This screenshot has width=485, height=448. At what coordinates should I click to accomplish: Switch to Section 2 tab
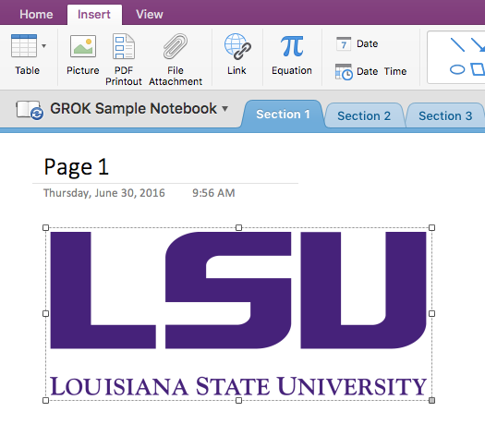pyautogui.click(x=364, y=116)
